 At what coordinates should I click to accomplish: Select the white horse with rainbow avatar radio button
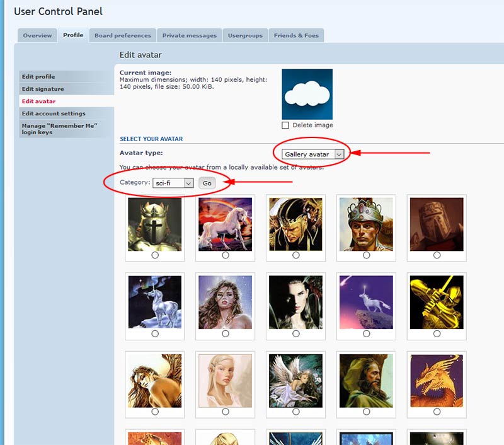tap(226, 255)
